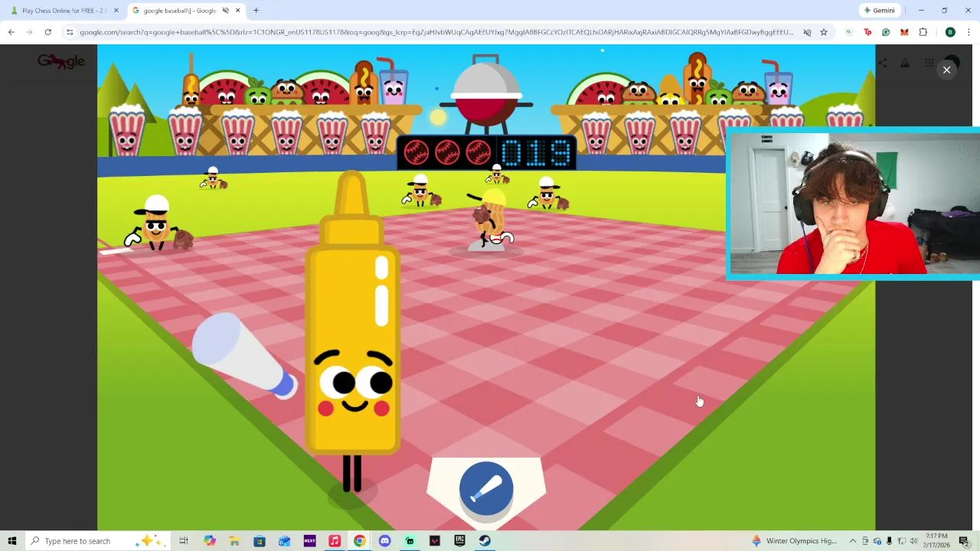This screenshot has height=551, width=980.
Task: Reload the page with the refresh icon
Action: (x=47, y=32)
